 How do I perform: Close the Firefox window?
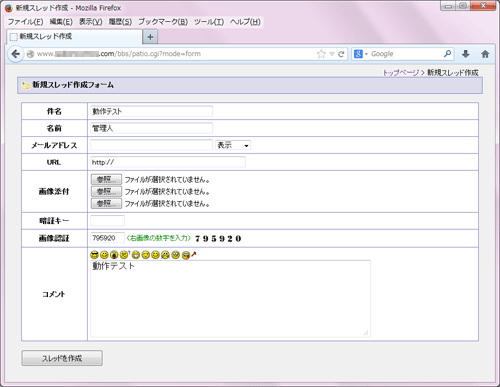[x=483, y=6]
